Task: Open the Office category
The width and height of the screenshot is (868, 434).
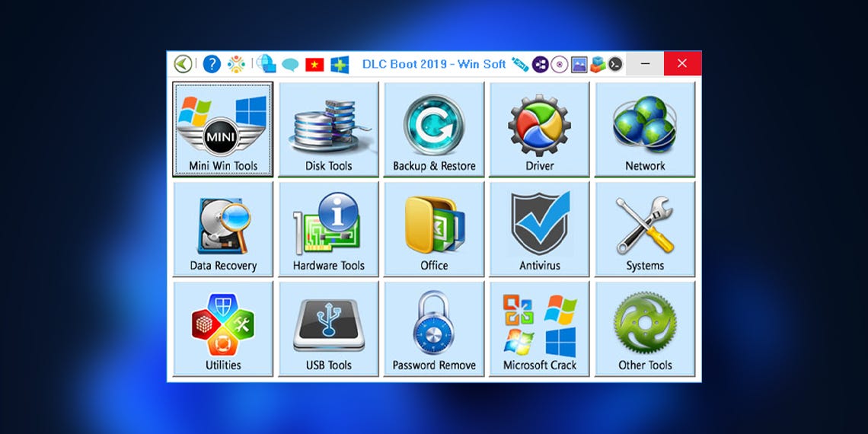Action: [434, 229]
